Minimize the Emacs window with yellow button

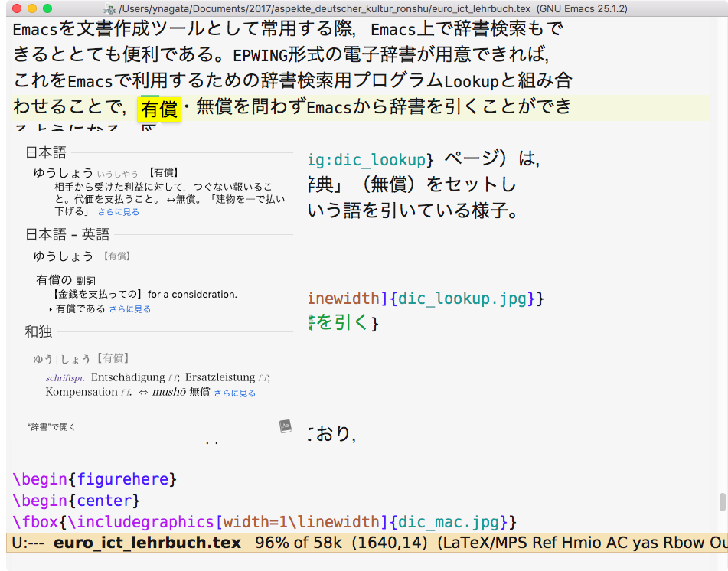(x=32, y=8)
